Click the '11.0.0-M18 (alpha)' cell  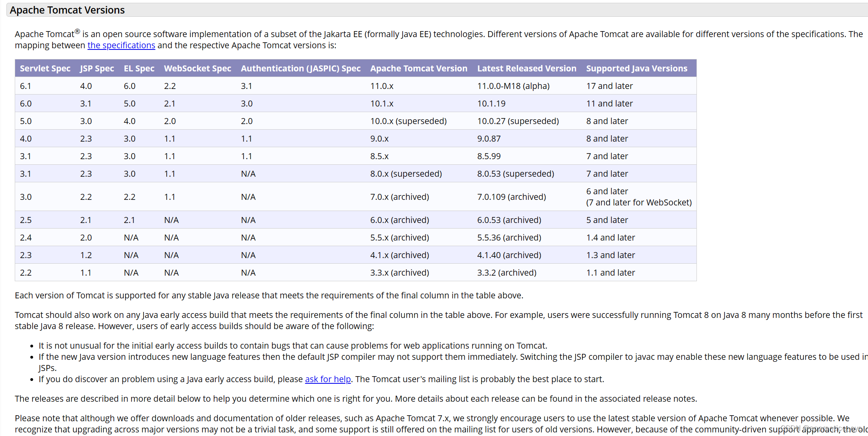[513, 86]
